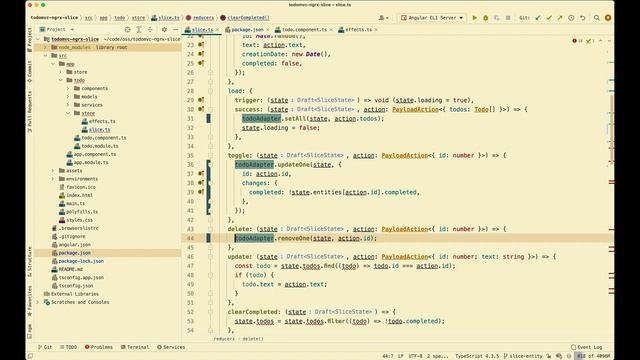Expand the node_modules folder
Viewport: 640px width, 360px height.
coord(45,47)
